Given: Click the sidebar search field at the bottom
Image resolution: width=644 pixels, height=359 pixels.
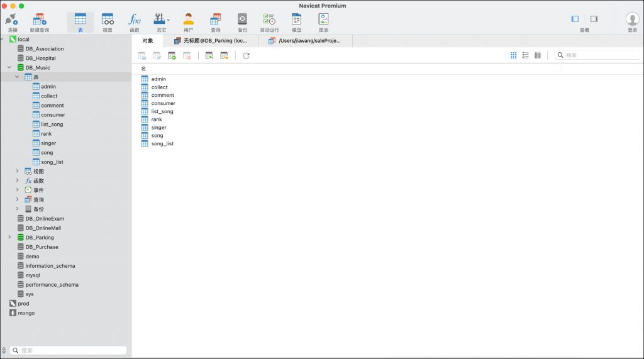Looking at the screenshot, I should click(69, 350).
